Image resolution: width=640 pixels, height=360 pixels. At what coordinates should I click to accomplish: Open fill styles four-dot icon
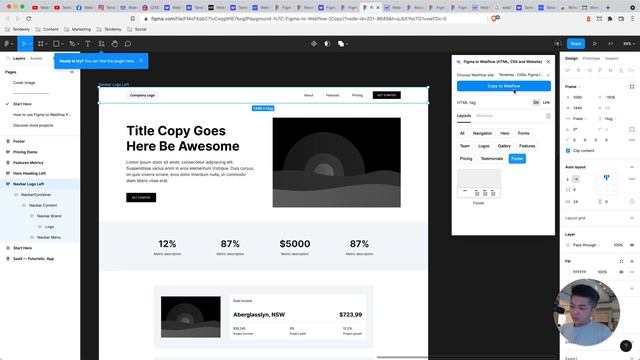pyautogui.click(x=621, y=261)
